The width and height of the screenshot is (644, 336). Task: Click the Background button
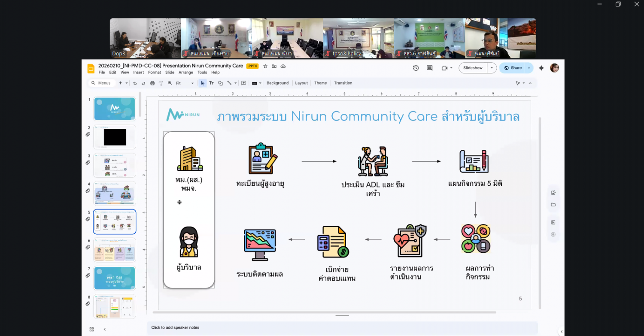[277, 83]
